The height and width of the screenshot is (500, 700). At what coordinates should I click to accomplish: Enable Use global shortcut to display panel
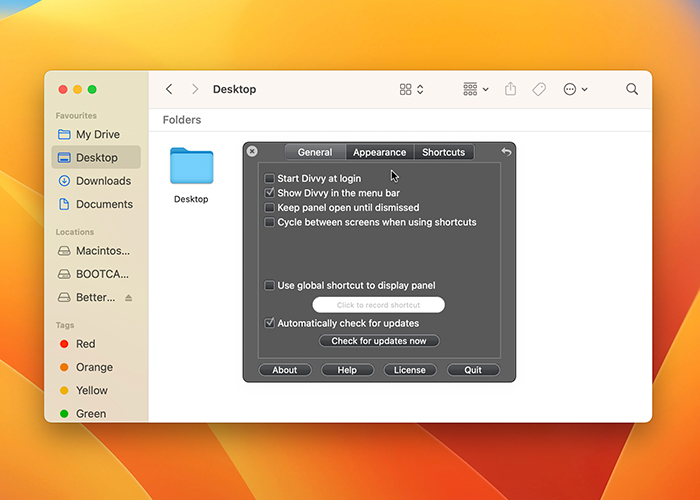coord(269,286)
